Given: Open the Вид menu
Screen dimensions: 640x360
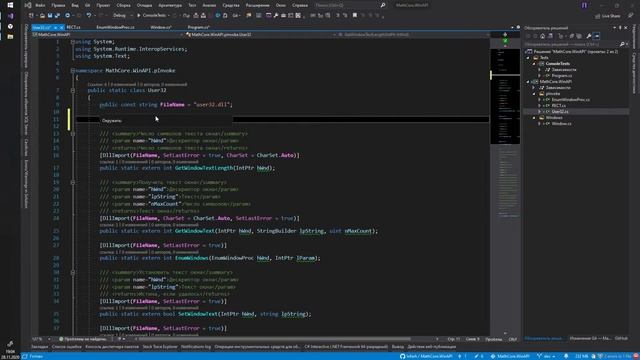Looking at the screenshot, I should click(75, 5).
